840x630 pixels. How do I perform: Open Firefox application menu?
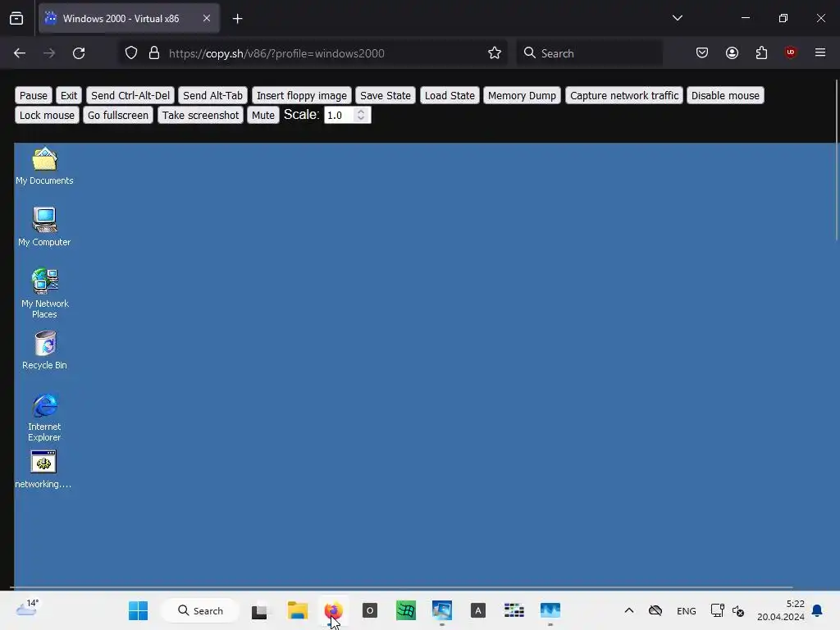[819, 52]
